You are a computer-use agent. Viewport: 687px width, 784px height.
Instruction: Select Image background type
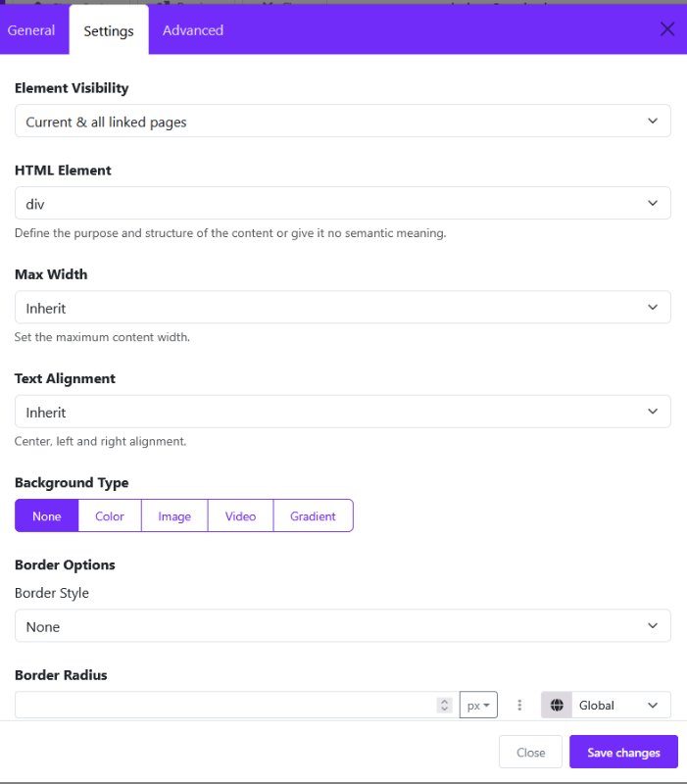[x=174, y=516]
